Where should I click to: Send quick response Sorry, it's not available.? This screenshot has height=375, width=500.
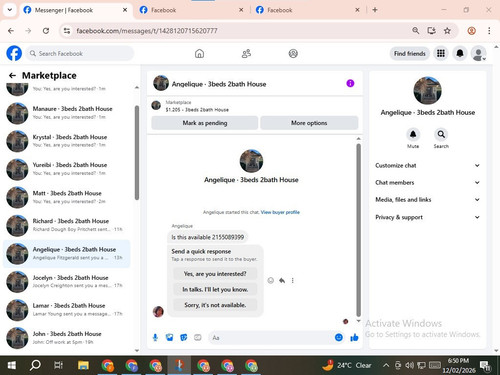[x=215, y=305]
